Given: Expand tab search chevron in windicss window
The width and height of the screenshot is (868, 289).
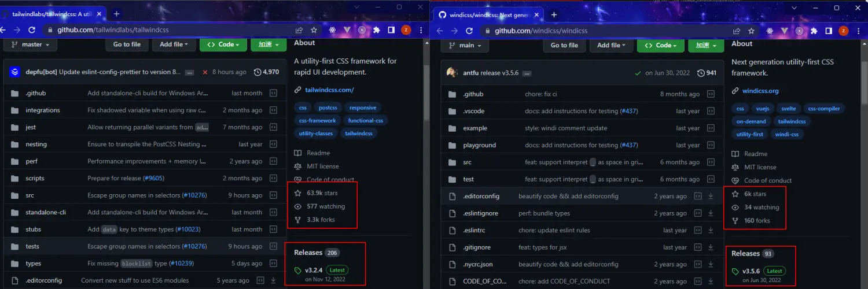Looking at the screenshot, I should tap(795, 8).
